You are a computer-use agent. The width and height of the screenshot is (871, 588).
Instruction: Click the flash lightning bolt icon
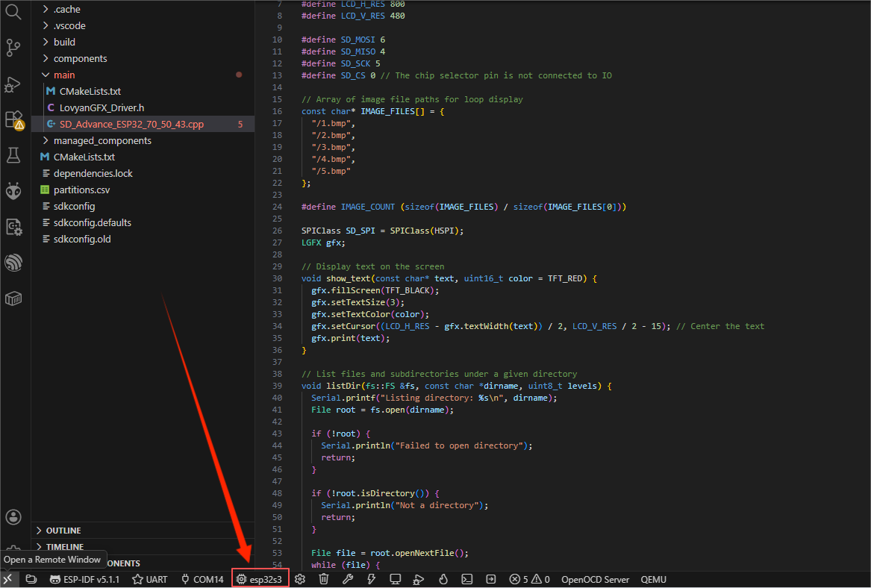coord(371,579)
